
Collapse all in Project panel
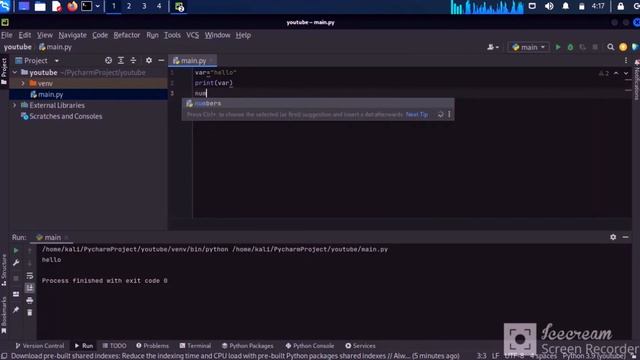tap(133, 60)
